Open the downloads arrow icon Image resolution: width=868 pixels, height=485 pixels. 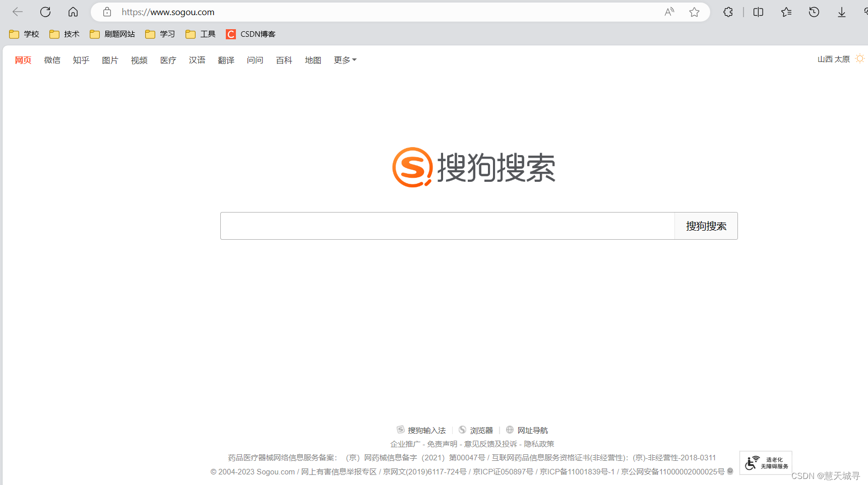[x=842, y=12]
